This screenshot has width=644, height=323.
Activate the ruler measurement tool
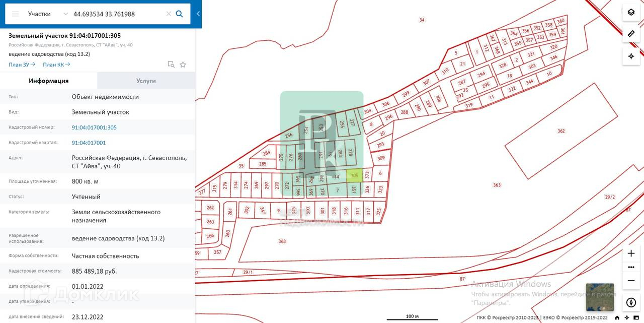click(x=631, y=34)
